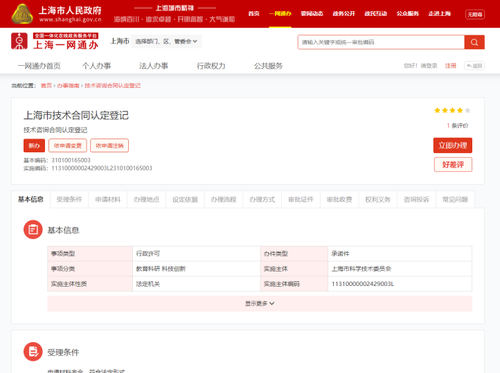The height and width of the screenshot is (373, 500).
Task: Switch to the 申请材料 tab
Action: (x=108, y=199)
